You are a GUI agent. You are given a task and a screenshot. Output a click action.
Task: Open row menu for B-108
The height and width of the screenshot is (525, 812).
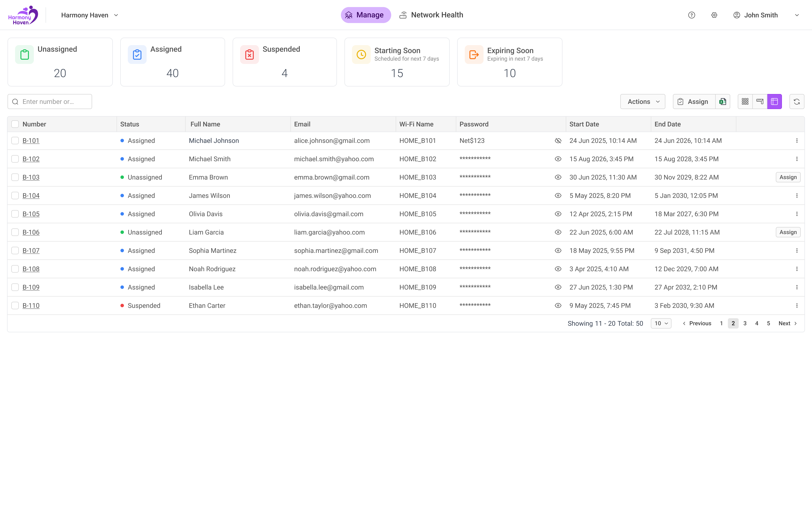coord(797,269)
